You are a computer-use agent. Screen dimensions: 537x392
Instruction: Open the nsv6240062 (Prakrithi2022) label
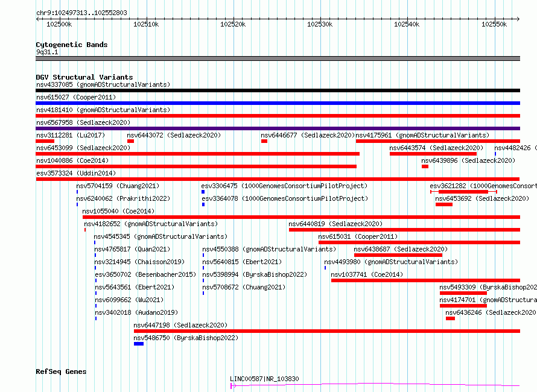pyautogui.click(x=123, y=198)
